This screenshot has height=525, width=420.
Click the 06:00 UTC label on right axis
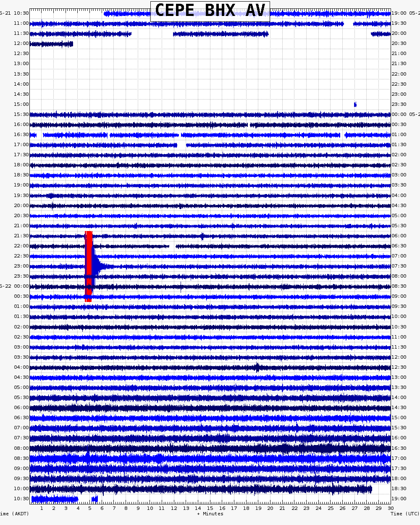pyautogui.click(x=399, y=236)
